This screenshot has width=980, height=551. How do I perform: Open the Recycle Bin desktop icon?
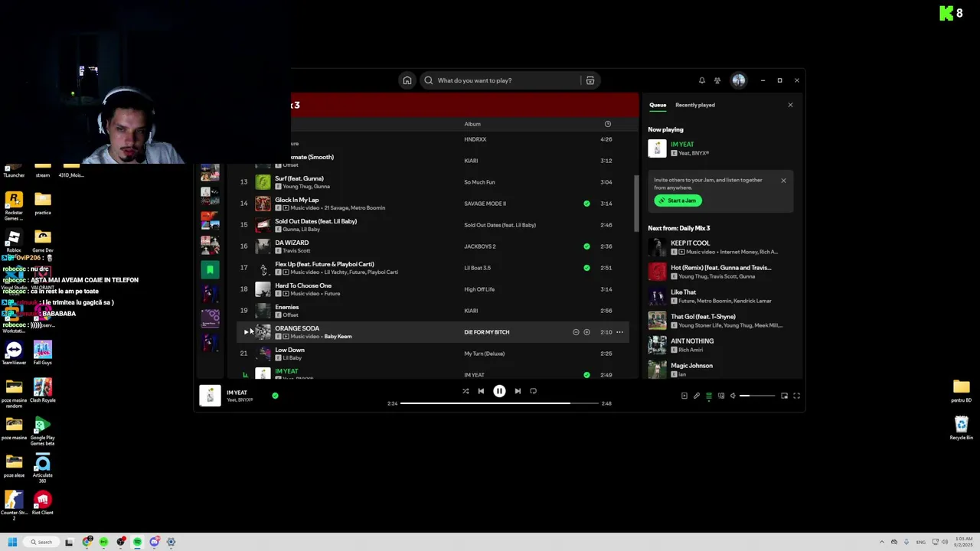(x=961, y=427)
